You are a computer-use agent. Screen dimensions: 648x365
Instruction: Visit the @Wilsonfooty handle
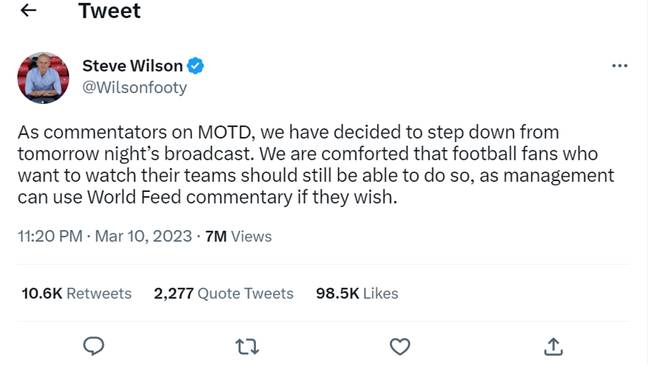click(134, 88)
